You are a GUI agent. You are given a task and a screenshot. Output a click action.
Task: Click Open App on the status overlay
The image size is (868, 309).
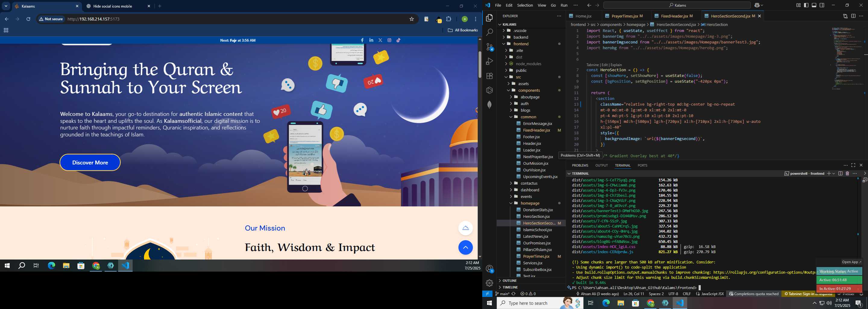click(851, 262)
